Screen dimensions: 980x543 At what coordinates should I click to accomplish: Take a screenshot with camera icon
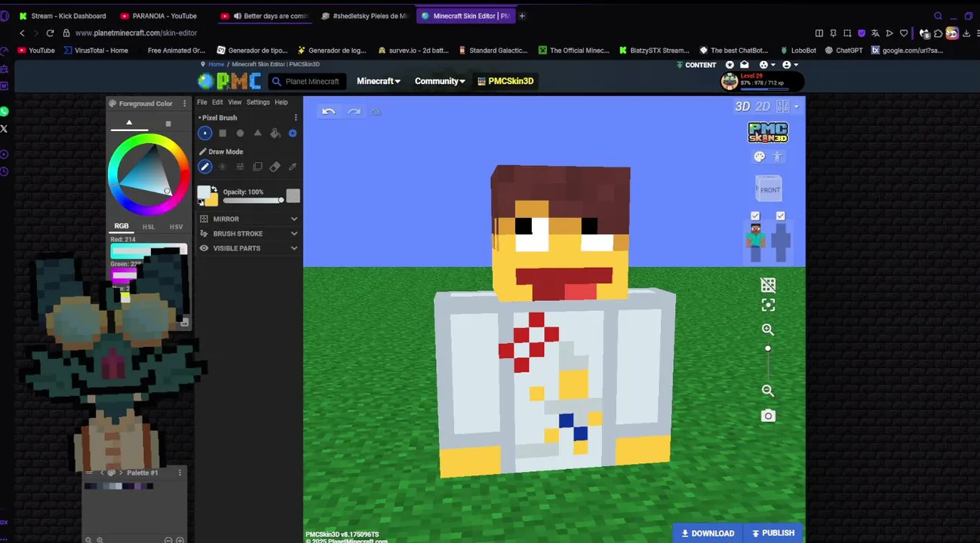point(768,416)
